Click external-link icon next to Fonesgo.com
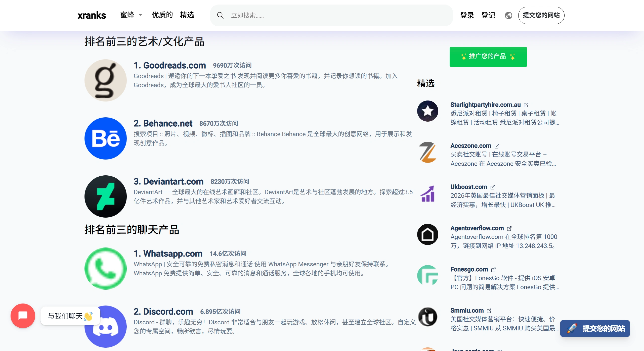This screenshot has height=351, width=644. [493, 270]
